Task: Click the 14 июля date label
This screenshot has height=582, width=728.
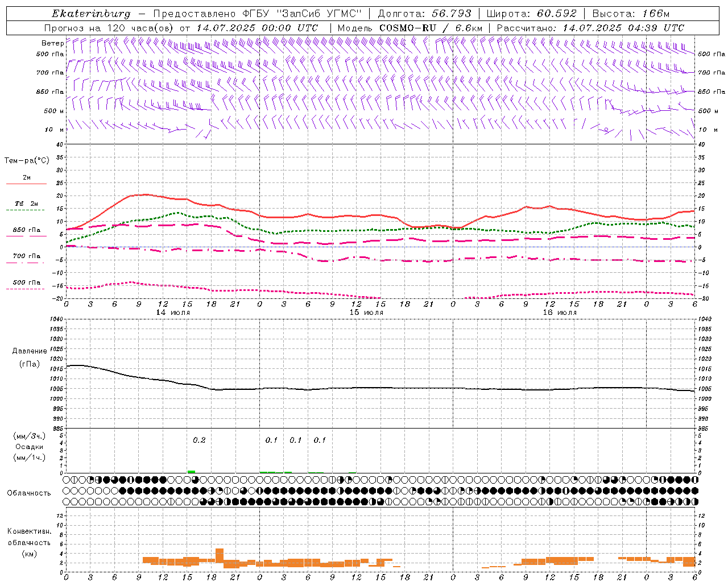Action: click(x=173, y=313)
